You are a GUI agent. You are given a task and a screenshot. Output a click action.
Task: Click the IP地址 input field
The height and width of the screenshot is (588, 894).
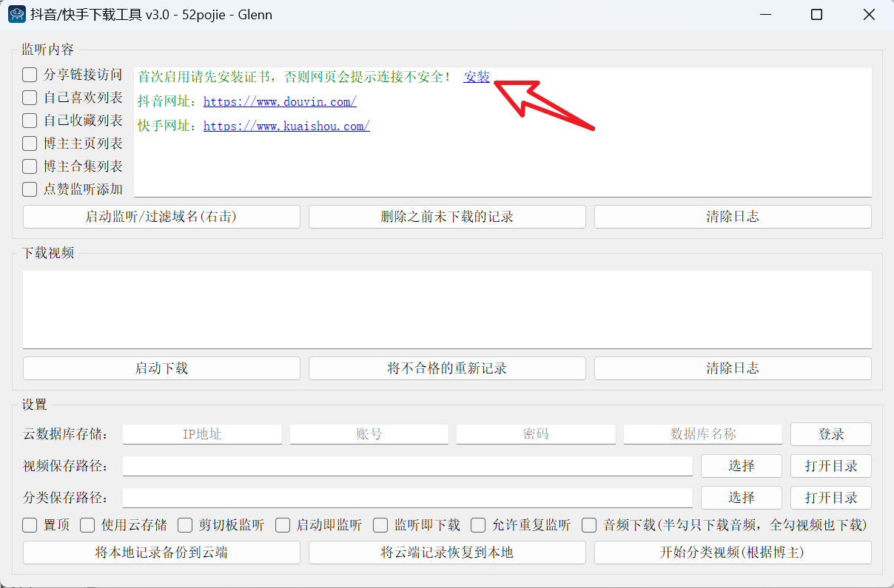point(201,434)
